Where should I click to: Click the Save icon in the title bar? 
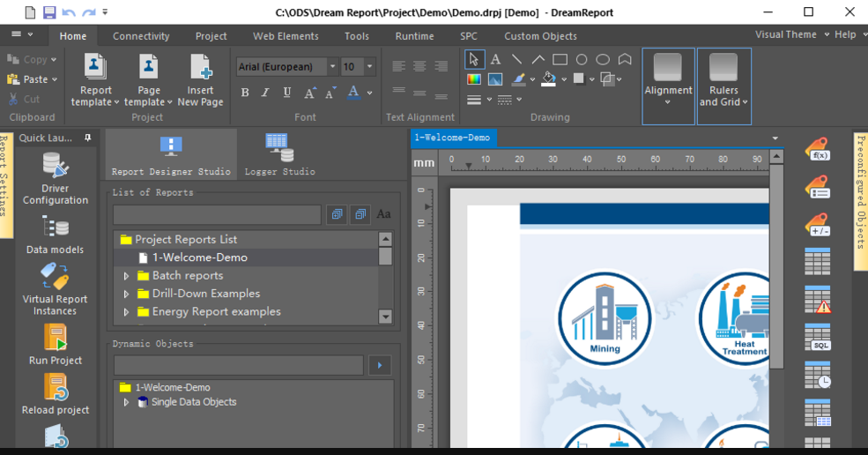49,12
